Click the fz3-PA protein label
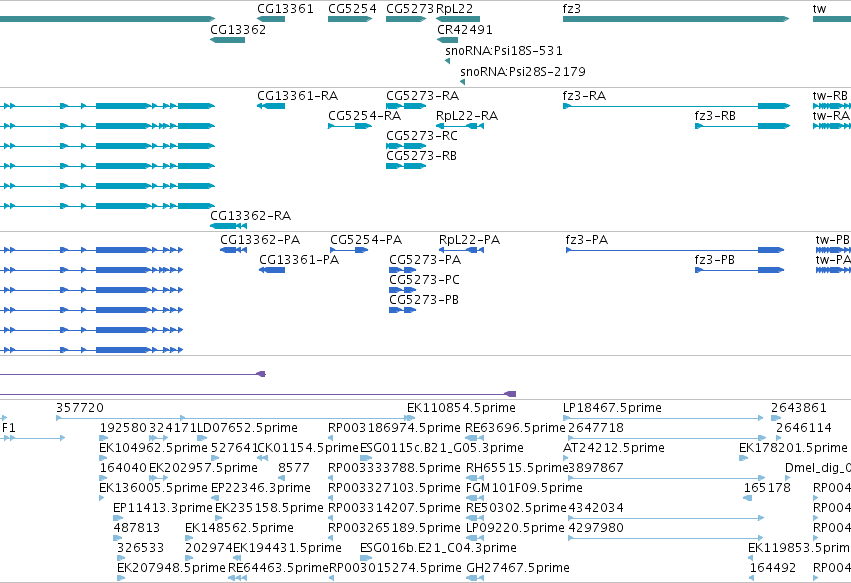 point(586,240)
